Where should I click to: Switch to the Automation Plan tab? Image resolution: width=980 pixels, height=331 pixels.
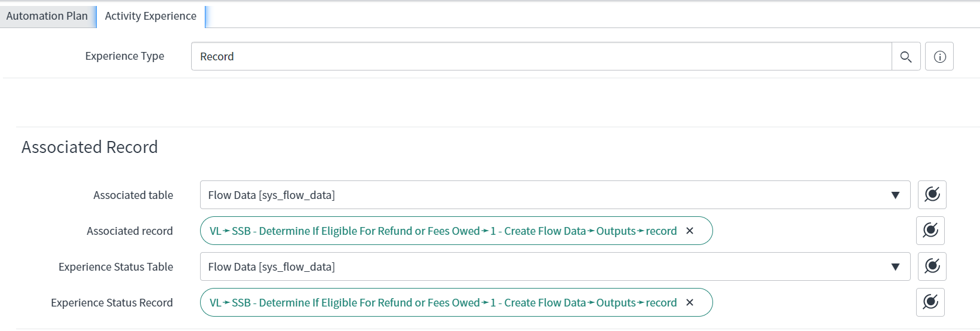coord(47,16)
